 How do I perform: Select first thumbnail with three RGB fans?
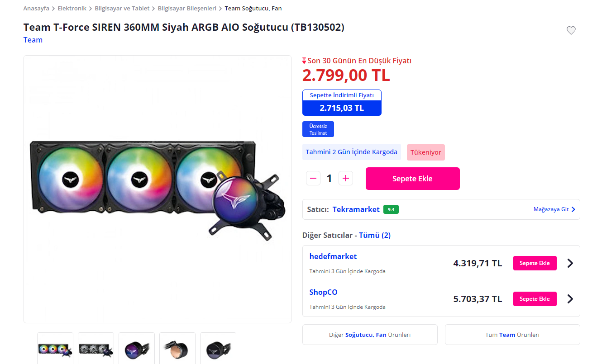coord(55,349)
